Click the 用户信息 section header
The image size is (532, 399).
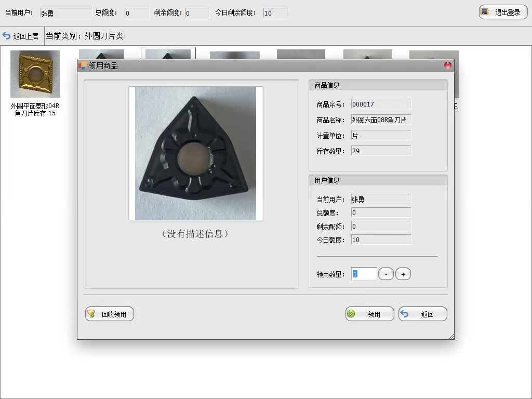tap(378, 180)
